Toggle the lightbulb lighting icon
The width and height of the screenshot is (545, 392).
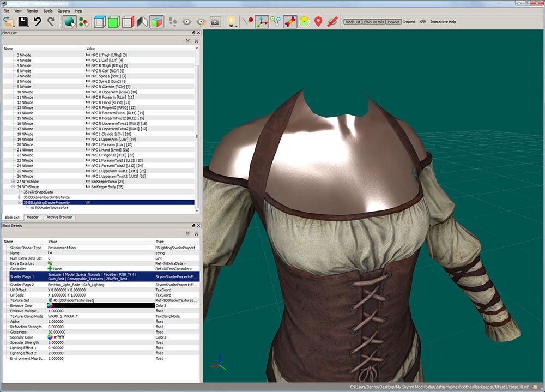[x=231, y=21]
